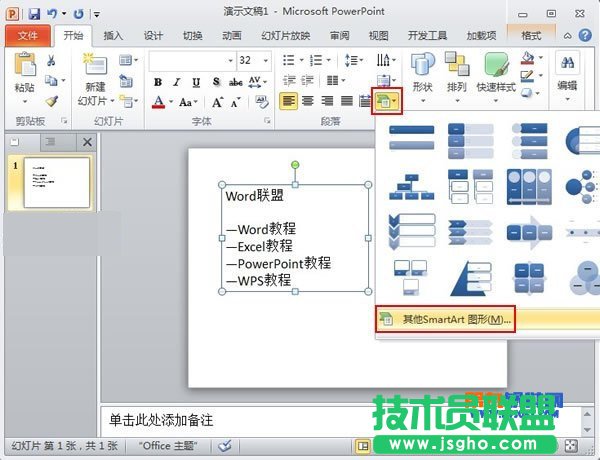Align text right
The image size is (600, 460).
click(x=327, y=101)
